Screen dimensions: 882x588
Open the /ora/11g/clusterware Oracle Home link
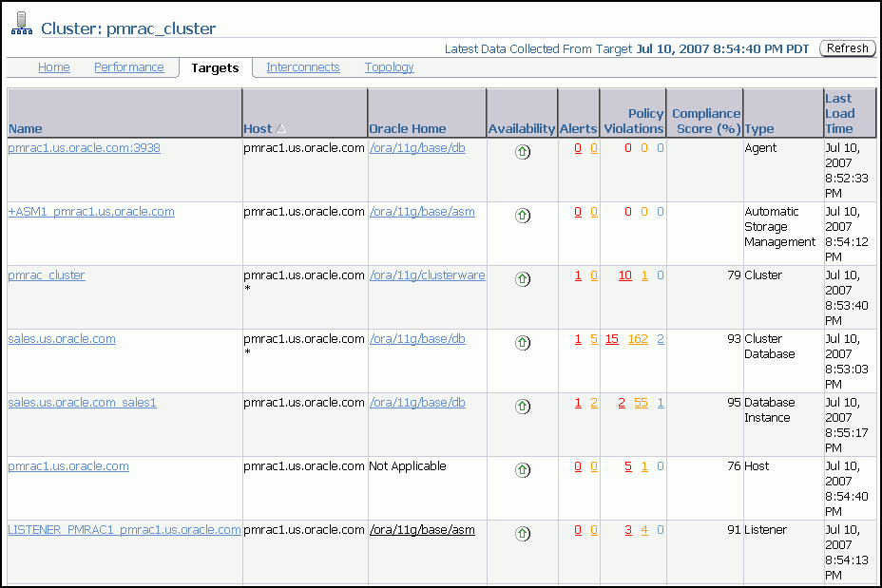point(427,275)
